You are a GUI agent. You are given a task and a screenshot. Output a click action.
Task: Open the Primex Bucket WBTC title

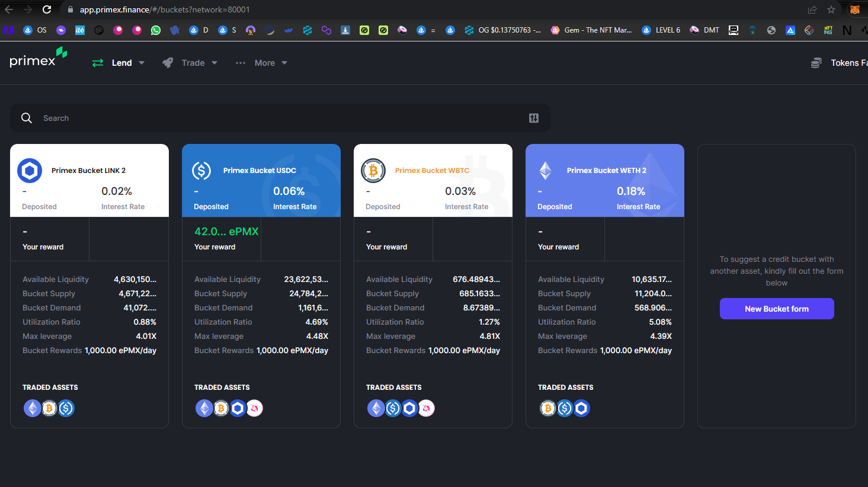[432, 171]
